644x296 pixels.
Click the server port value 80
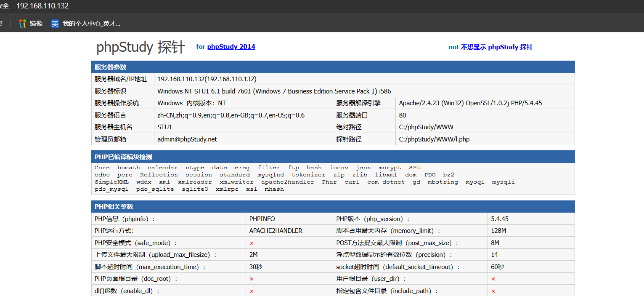(x=403, y=115)
